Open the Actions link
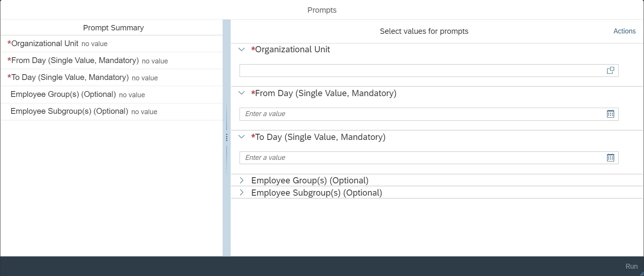This screenshot has width=644, height=276. 624,31
